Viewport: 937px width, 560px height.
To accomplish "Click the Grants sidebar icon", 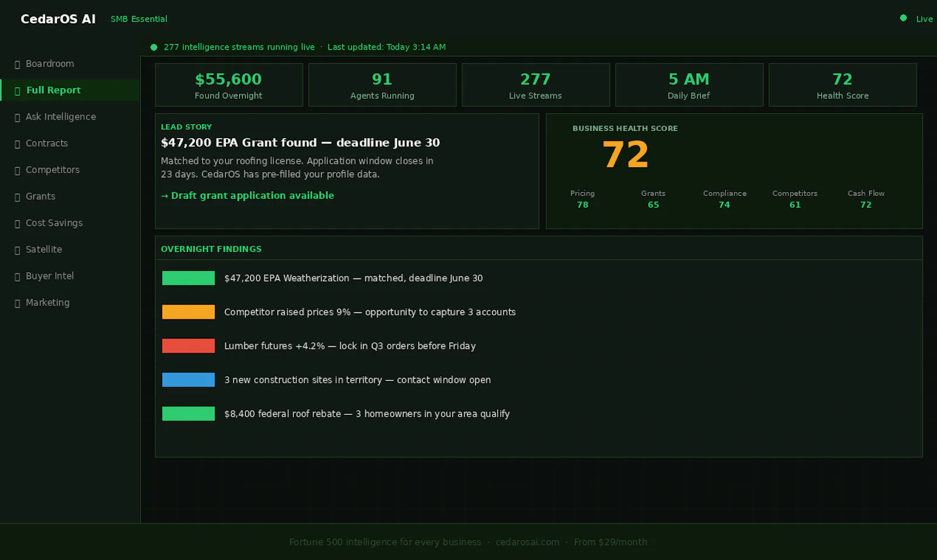I will tap(18, 197).
